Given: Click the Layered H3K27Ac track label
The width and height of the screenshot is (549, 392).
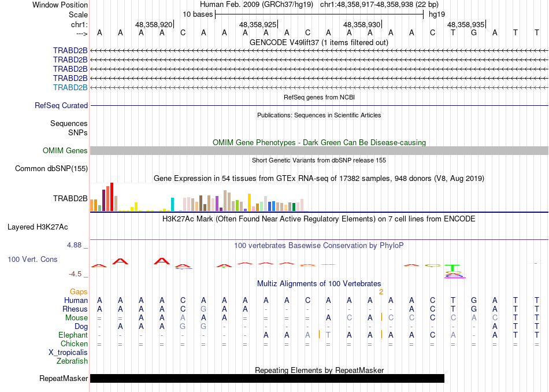Looking at the screenshot, I should pos(38,227).
